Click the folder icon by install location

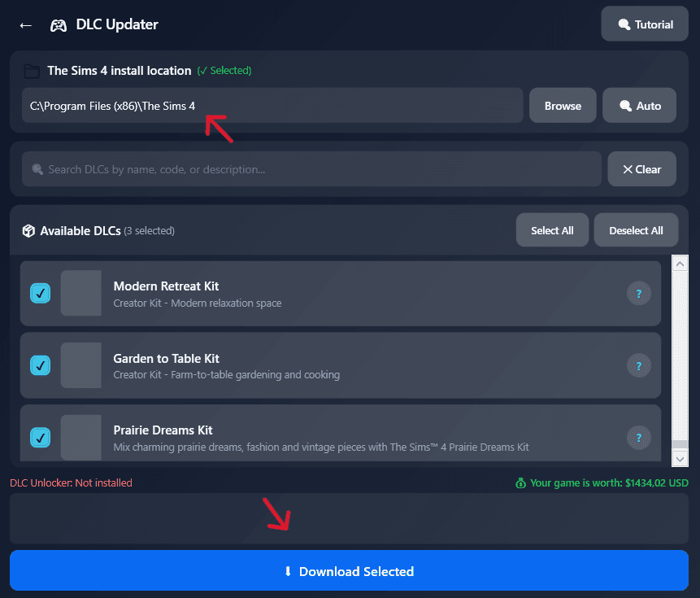[32, 71]
